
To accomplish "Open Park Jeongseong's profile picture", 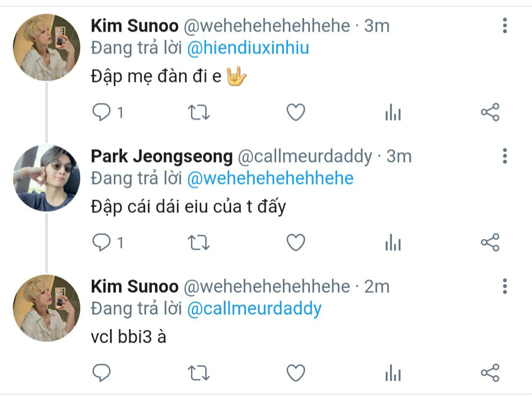I will point(47,178).
